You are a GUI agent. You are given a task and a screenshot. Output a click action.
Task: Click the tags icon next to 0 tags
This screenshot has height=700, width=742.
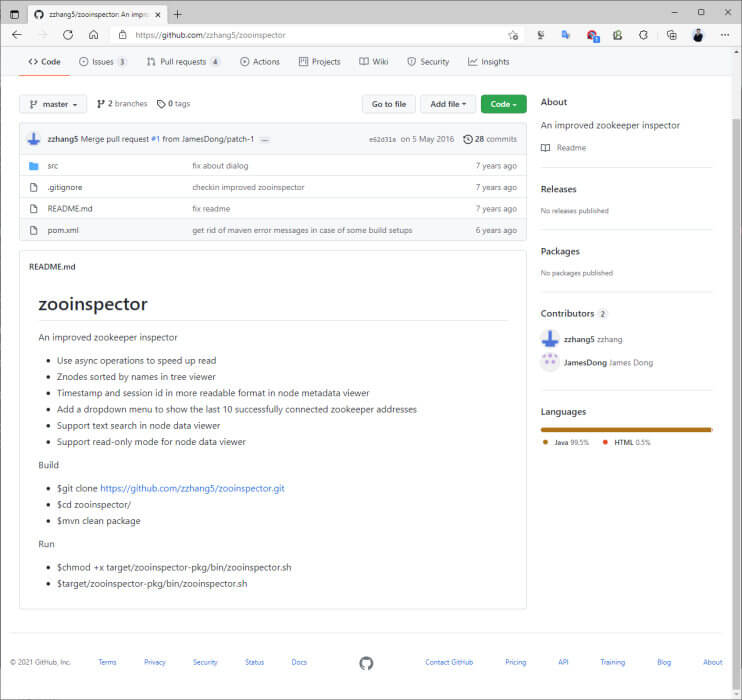click(161, 104)
